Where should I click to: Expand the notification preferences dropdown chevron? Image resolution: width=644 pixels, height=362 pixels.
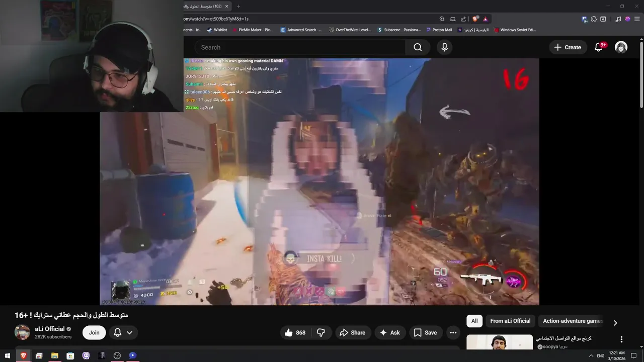point(130,332)
